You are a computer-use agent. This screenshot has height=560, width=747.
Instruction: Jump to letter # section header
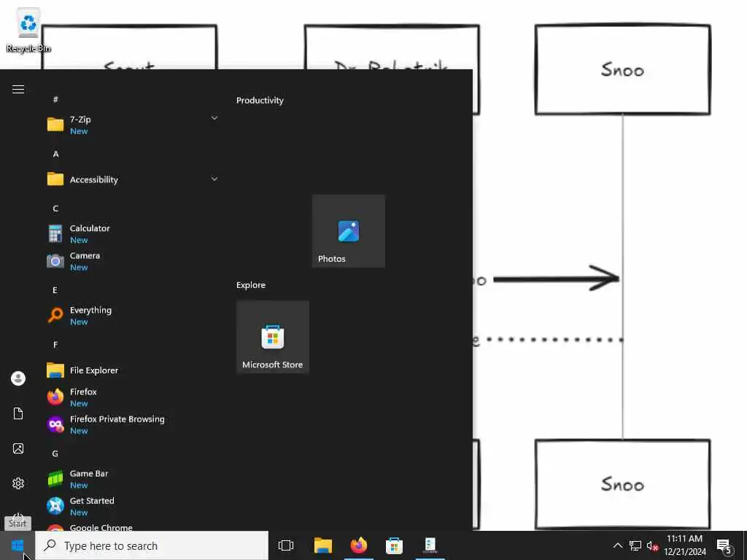pos(55,99)
